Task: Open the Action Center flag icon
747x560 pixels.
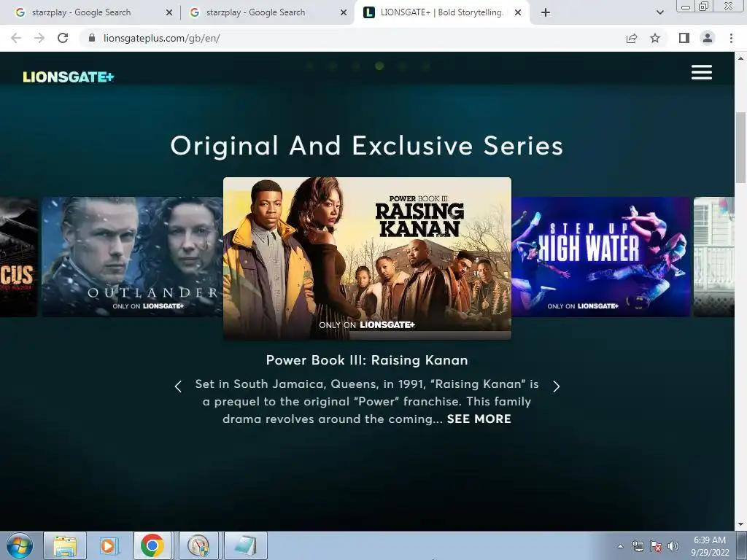Action: coord(656,546)
